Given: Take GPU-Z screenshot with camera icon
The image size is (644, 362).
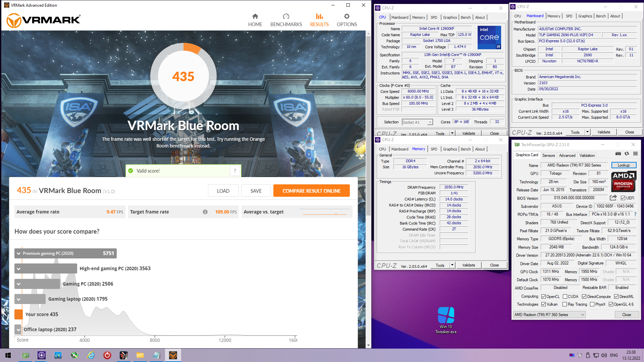Looking at the screenshot, I should (618, 154).
